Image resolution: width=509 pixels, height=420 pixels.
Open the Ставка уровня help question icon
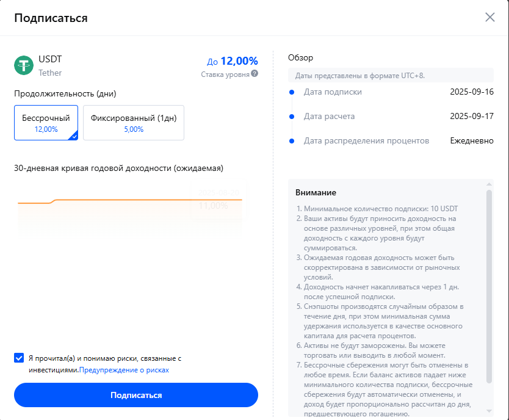tap(254, 74)
